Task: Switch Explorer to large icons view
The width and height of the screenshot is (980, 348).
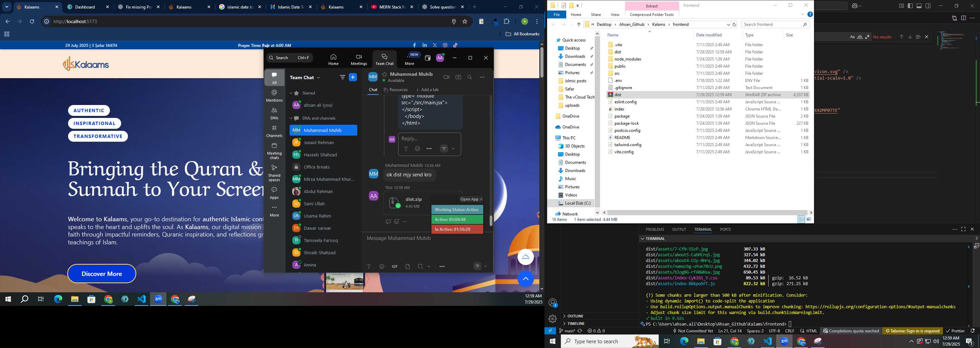Action: pyautogui.click(x=809, y=219)
